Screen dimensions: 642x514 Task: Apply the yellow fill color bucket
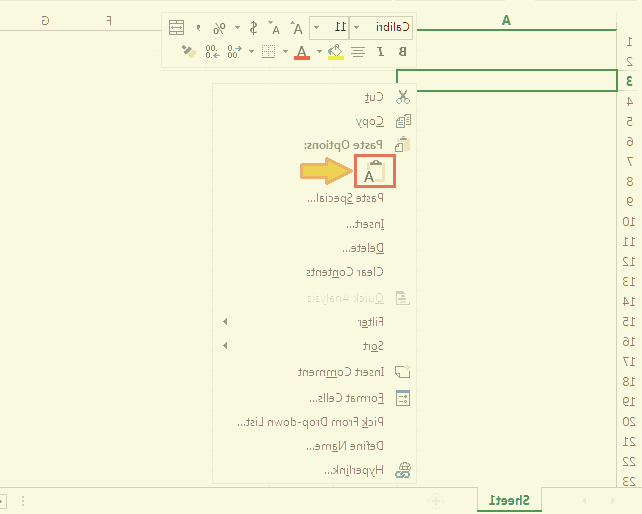pyautogui.click(x=336, y=51)
